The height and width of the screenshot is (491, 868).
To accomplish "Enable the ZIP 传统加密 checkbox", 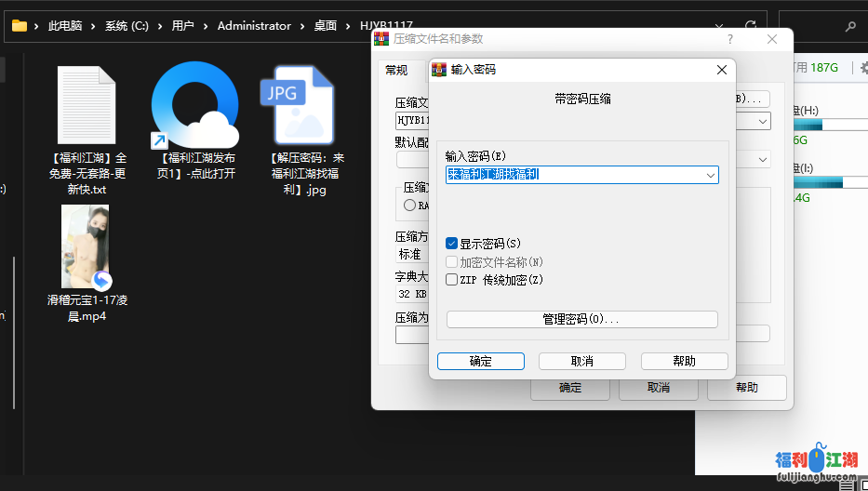I will [452, 279].
